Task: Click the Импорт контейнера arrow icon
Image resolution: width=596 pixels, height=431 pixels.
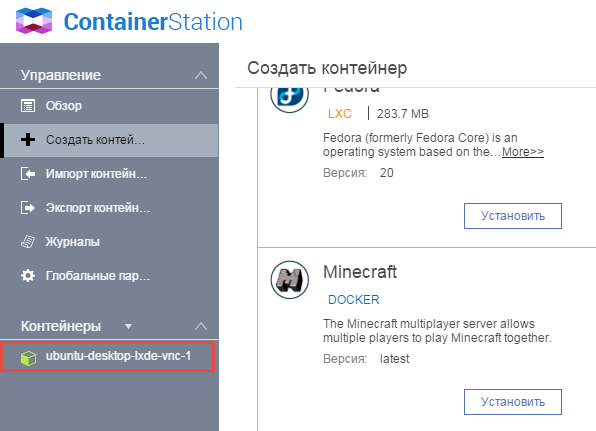Action: pos(28,174)
